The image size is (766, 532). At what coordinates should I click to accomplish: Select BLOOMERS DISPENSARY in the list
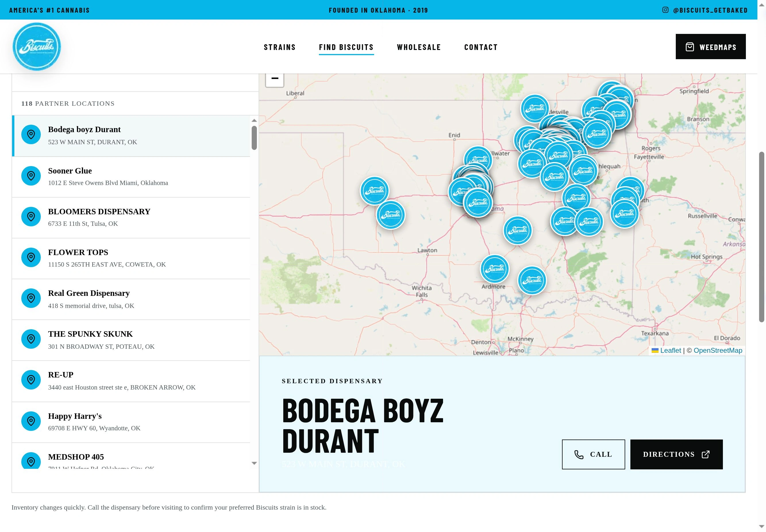(131, 218)
